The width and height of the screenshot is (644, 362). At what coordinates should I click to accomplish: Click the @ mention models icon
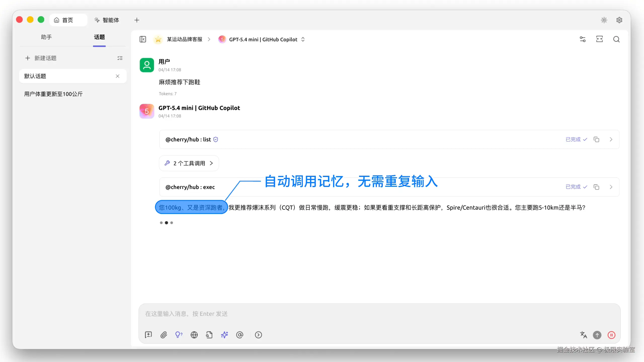click(240, 335)
